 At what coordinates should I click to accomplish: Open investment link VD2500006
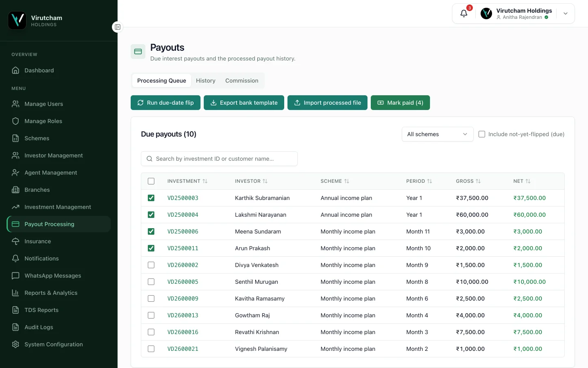(183, 231)
